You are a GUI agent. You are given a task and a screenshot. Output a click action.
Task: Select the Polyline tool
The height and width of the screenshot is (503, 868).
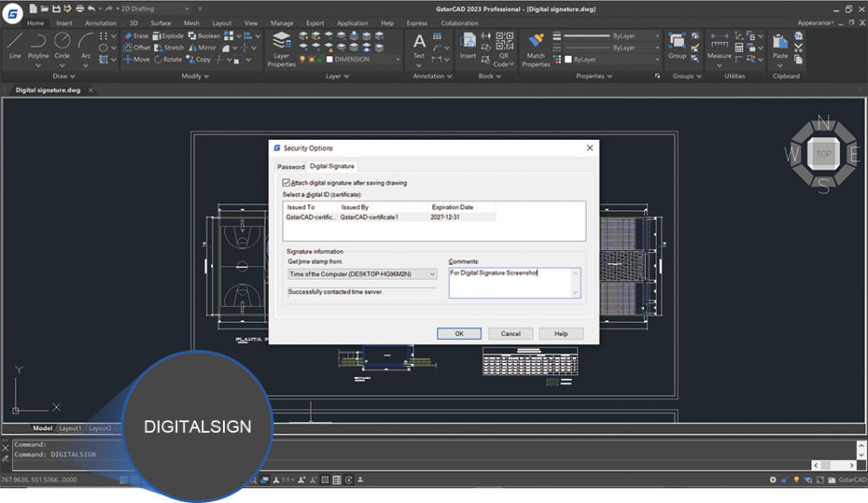click(38, 45)
